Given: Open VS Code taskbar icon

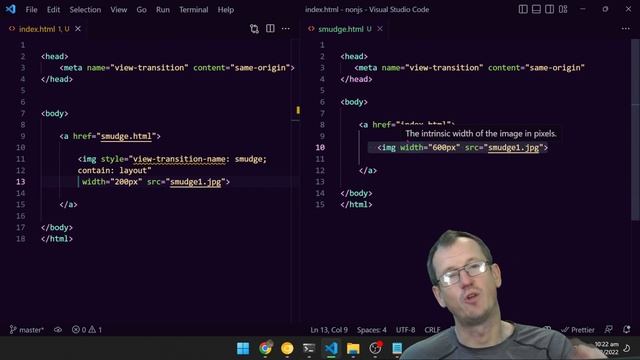Looking at the screenshot, I should [331, 348].
